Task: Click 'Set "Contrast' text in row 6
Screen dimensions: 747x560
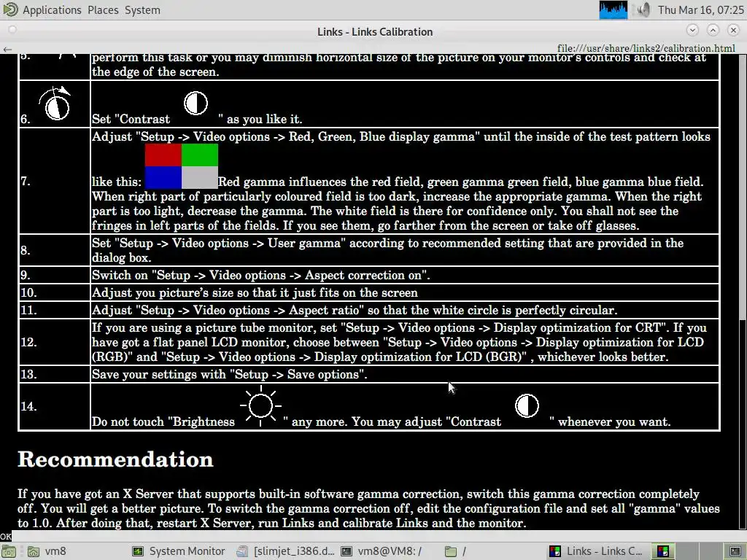Action: [x=131, y=119]
